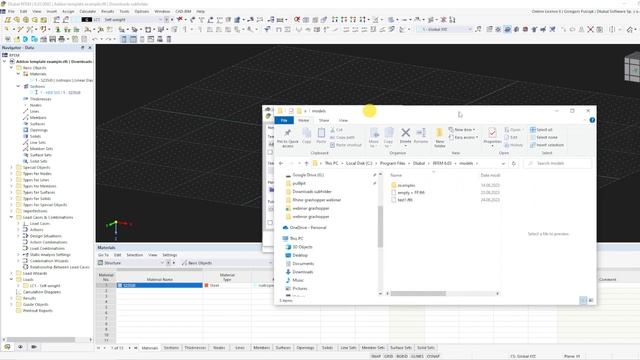Image resolution: width=640 pixels, height=360 pixels.
Task: Click the Nodes item in Navigator
Action: pos(35,105)
